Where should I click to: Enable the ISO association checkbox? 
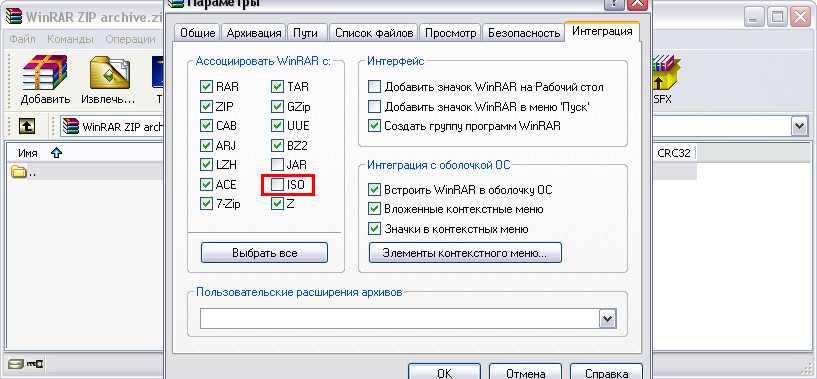[278, 185]
